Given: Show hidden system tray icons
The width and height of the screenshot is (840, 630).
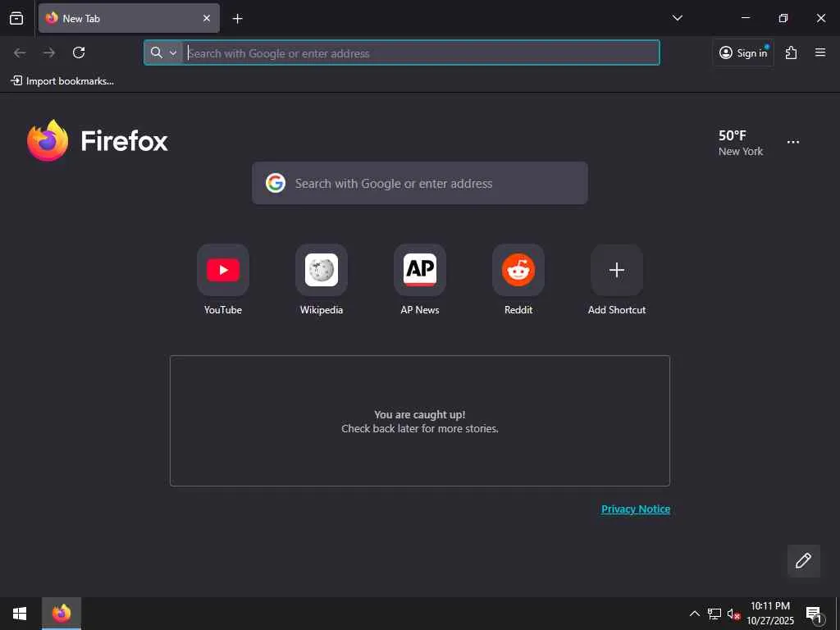Looking at the screenshot, I should [694, 614].
